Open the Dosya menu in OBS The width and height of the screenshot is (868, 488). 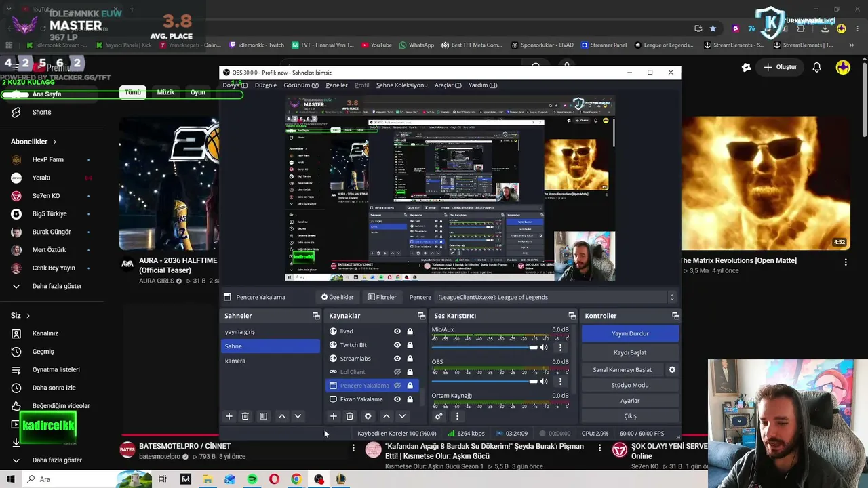click(235, 85)
